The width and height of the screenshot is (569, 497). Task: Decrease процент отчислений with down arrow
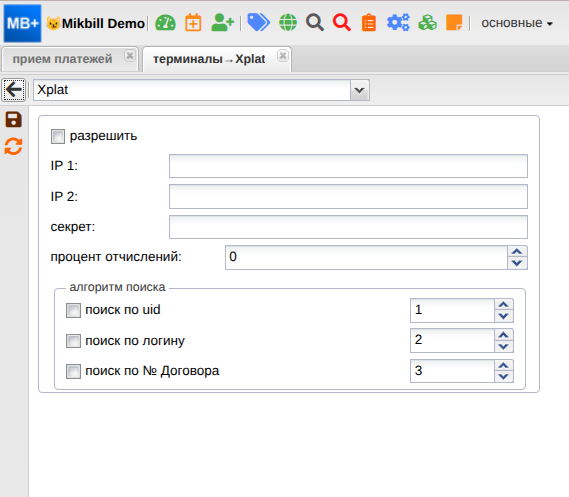517,263
